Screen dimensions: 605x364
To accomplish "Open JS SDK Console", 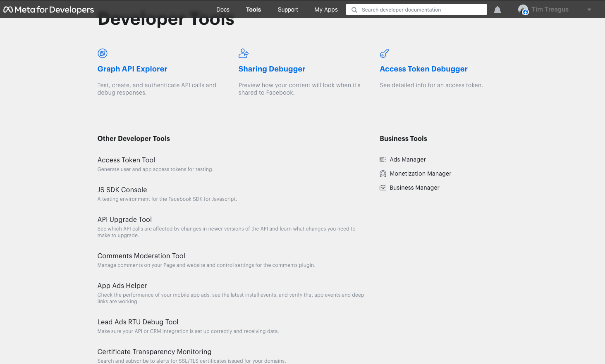I will 122,190.
